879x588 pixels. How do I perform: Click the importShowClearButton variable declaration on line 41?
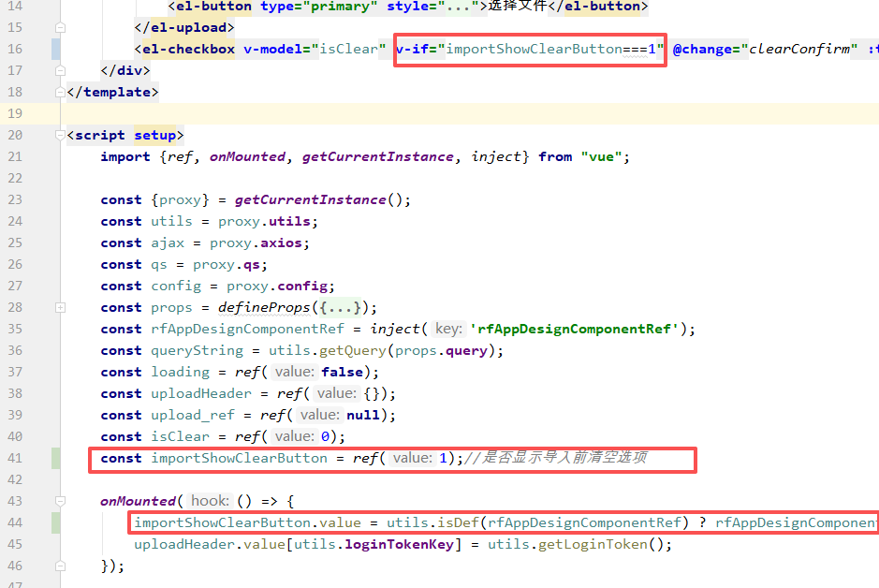click(x=239, y=458)
